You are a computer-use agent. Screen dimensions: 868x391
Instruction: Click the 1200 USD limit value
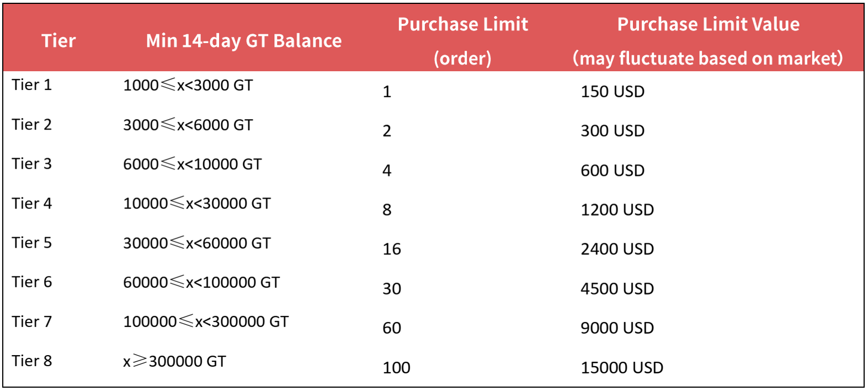click(617, 210)
